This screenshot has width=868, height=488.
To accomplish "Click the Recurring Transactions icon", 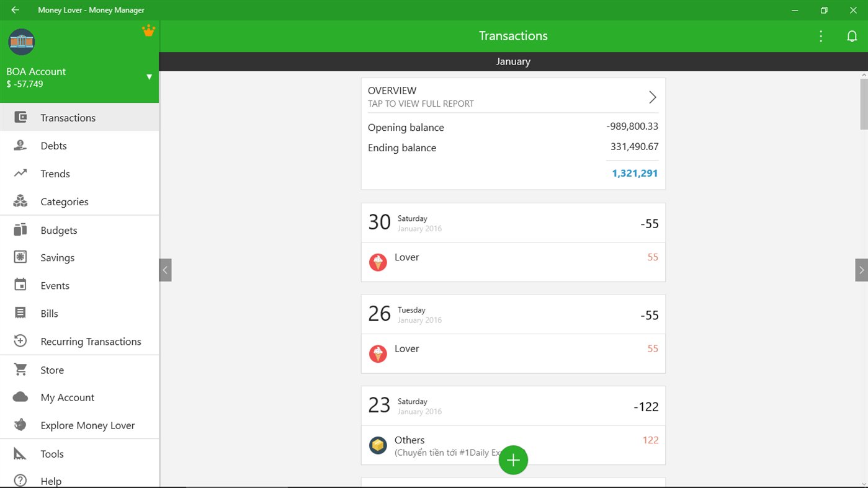I will [x=20, y=341].
